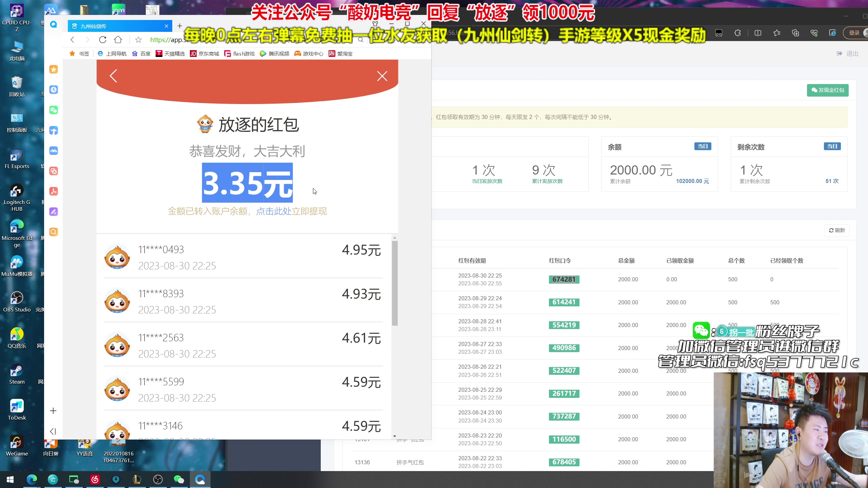The image size is (868, 488).
Task: Click the 刷新 button above the table
Action: [837, 230]
